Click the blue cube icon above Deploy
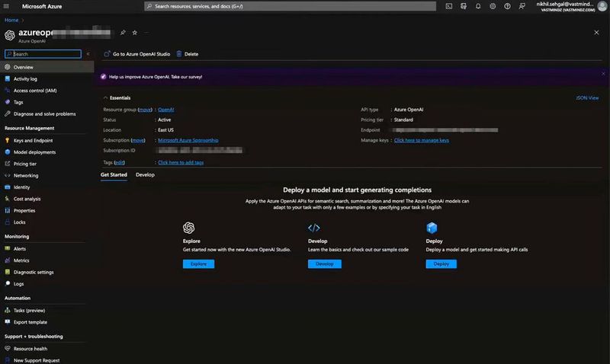 pyautogui.click(x=432, y=228)
